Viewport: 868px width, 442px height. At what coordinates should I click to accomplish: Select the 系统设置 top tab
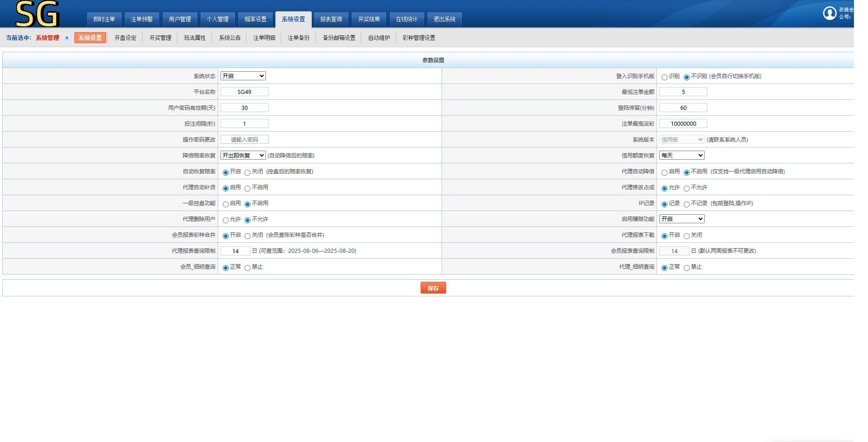point(293,20)
